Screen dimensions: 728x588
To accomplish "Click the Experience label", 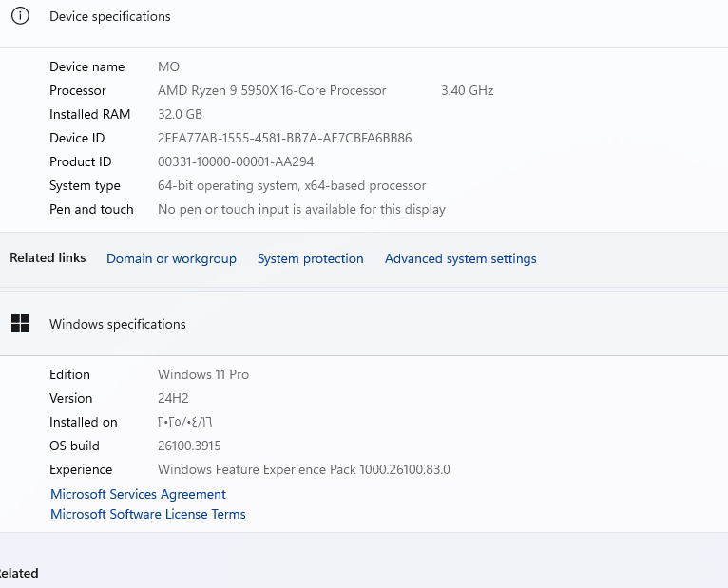I will click(81, 469).
